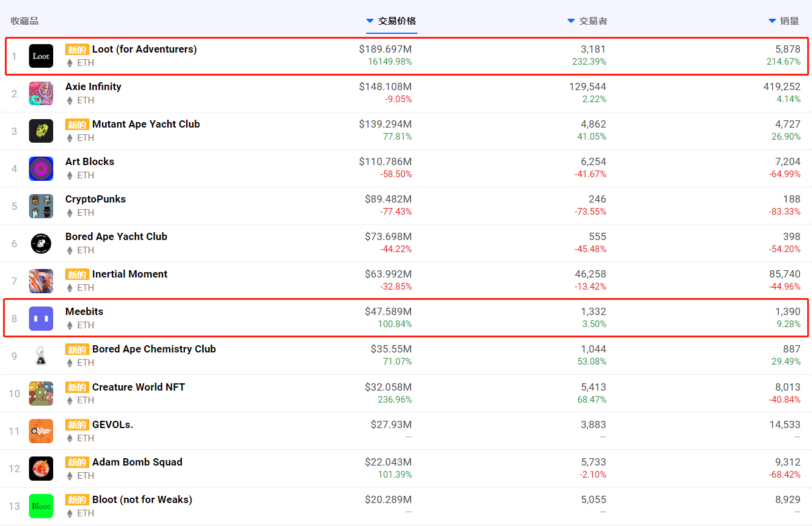Open the Bored Ape Yacht Club logo
Image resolution: width=812 pixels, height=526 pixels.
point(41,243)
